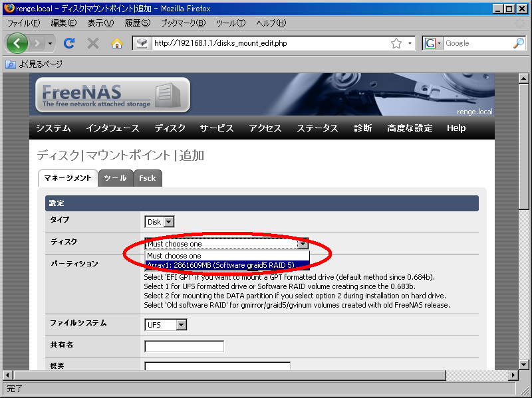Click the FreeNAS logo banner
Viewport: 532px width, 398px height.
[x=112, y=94]
